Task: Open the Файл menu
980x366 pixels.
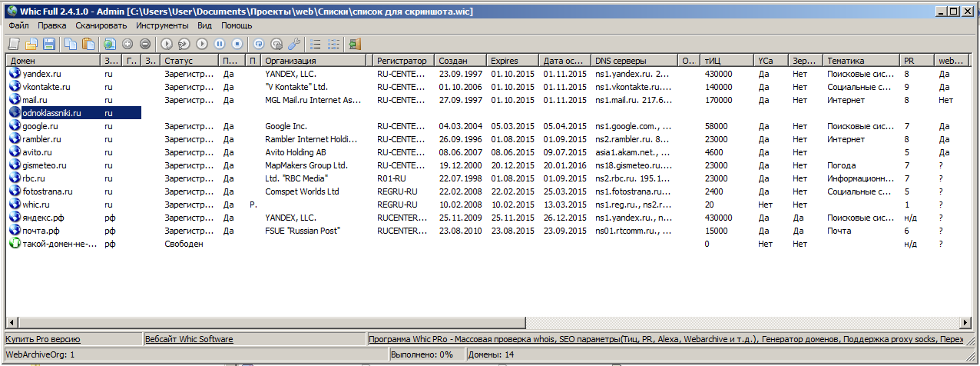Action: (x=19, y=25)
